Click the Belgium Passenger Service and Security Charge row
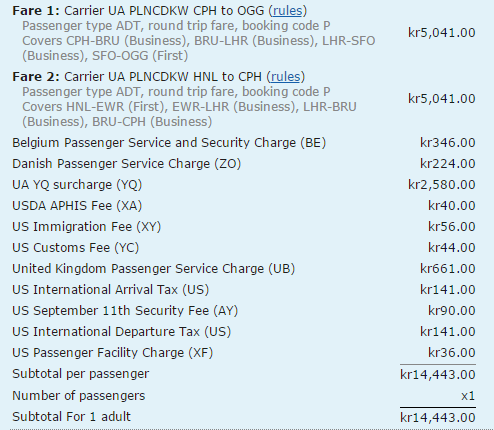The height and width of the screenshot is (430, 494). point(244,143)
